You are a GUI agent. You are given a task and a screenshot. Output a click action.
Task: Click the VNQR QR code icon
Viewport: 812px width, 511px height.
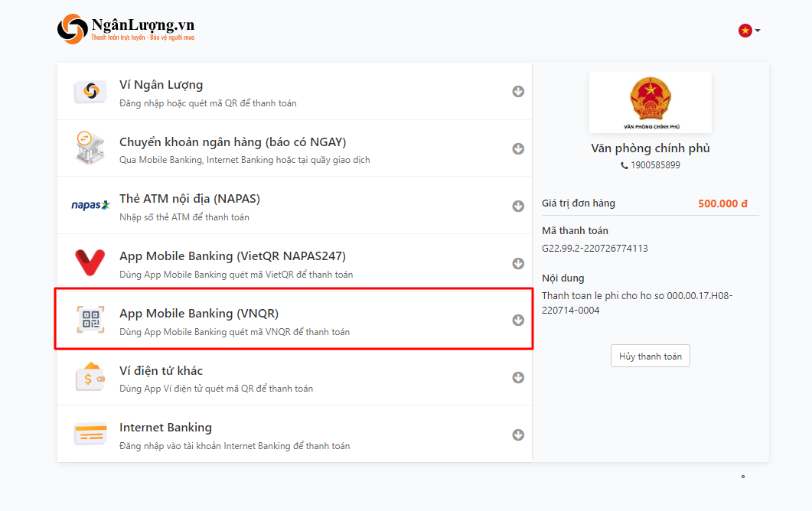point(90,320)
